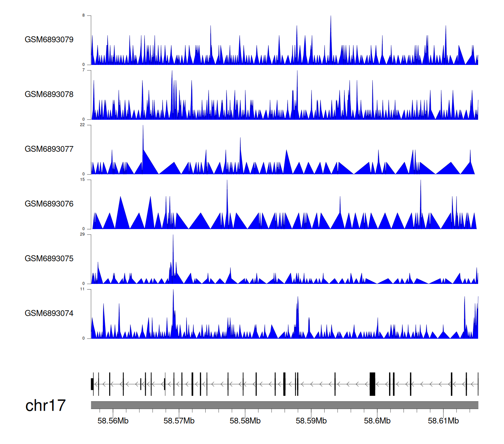This screenshot has width=504, height=444.
Task: Click the 58.56Mb axis tick label
Action: [x=113, y=421]
